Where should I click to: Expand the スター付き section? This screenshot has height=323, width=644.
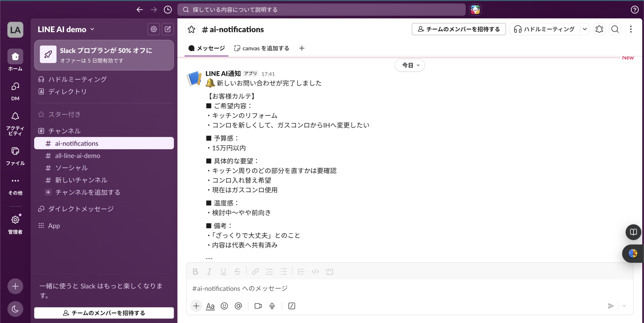click(x=64, y=114)
